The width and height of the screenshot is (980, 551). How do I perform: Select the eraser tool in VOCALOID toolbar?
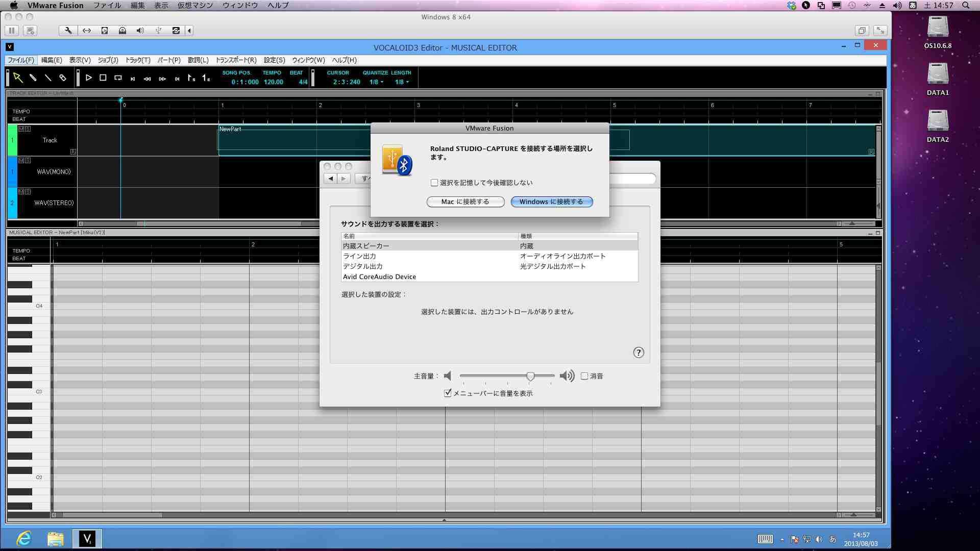click(x=63, y=78)
